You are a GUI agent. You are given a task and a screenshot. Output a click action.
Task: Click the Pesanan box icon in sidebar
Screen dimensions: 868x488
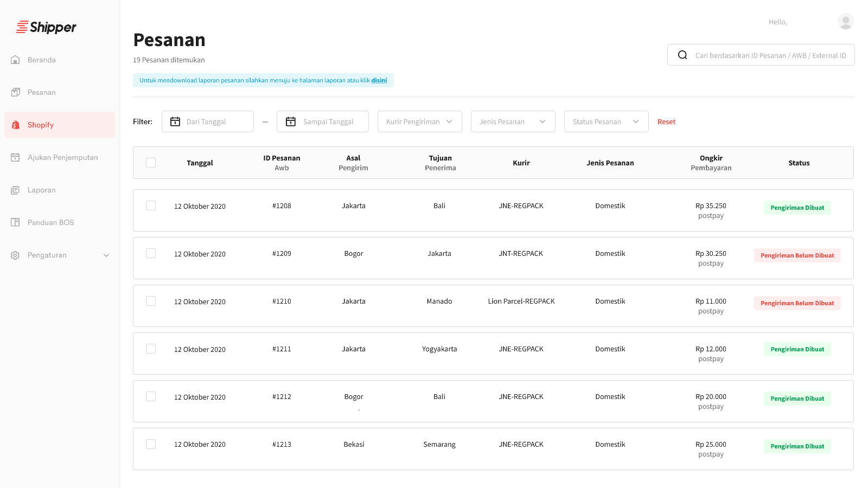pos(15,92)
